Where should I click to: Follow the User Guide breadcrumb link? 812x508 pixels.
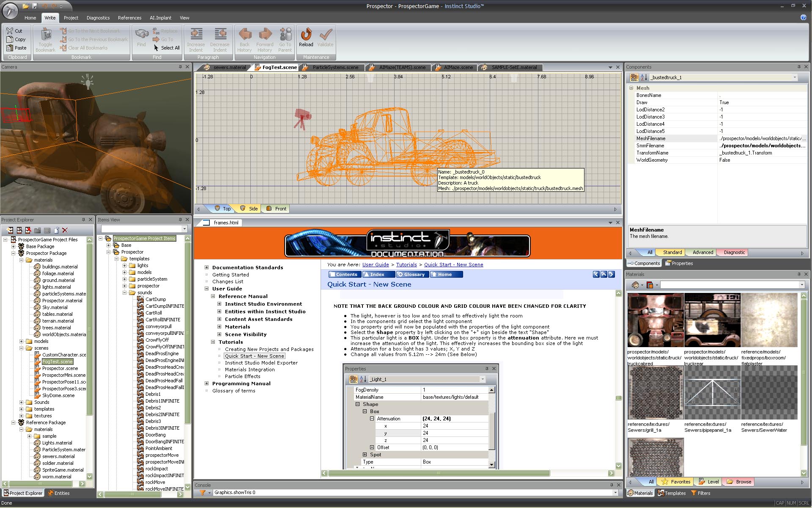tap(376, 265)
